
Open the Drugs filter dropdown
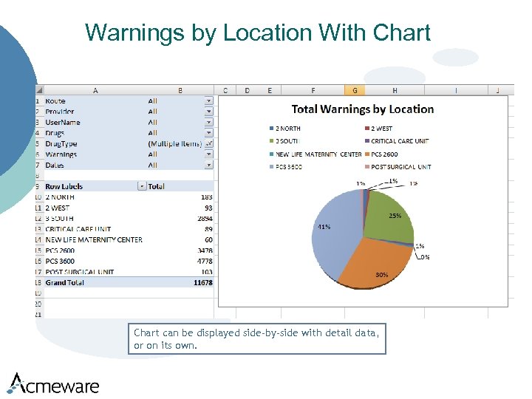(208, 133)
